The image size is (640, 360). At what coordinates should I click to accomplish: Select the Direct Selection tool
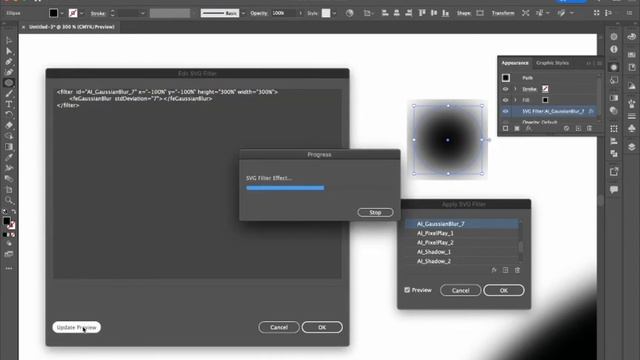tap(9, 51)
